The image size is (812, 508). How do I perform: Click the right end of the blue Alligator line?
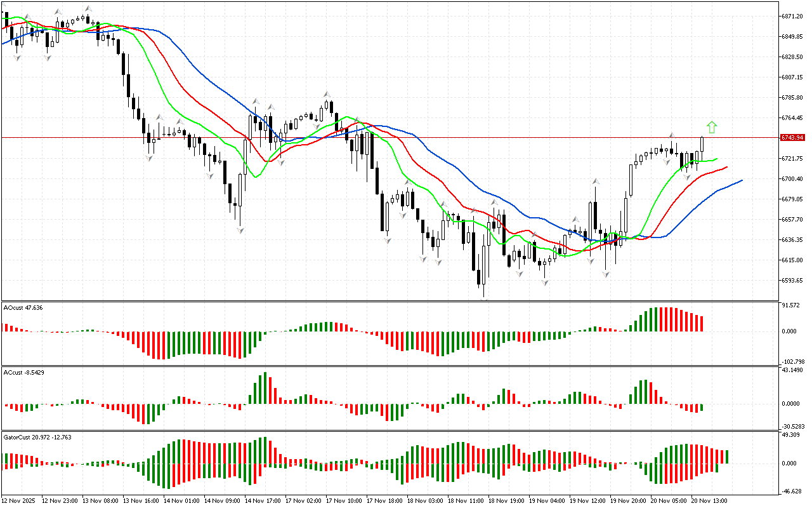coord(741,180)
